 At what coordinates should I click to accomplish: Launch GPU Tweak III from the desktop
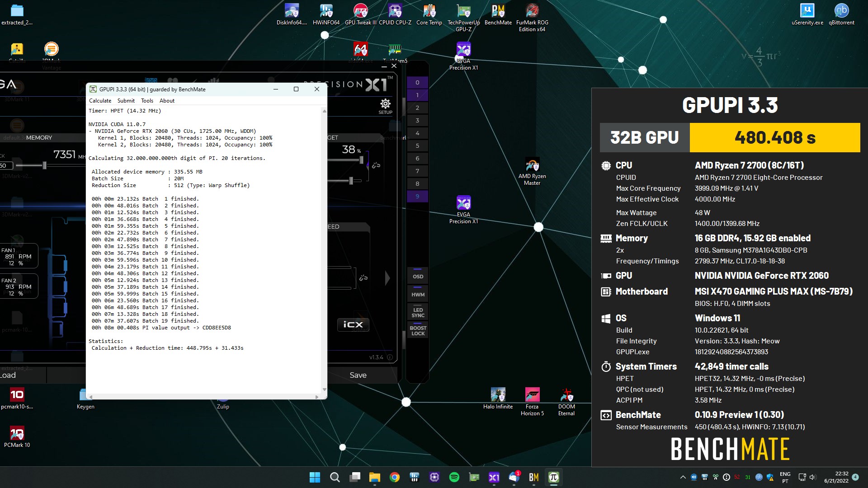pyautogui.click(x=360, y=14)
